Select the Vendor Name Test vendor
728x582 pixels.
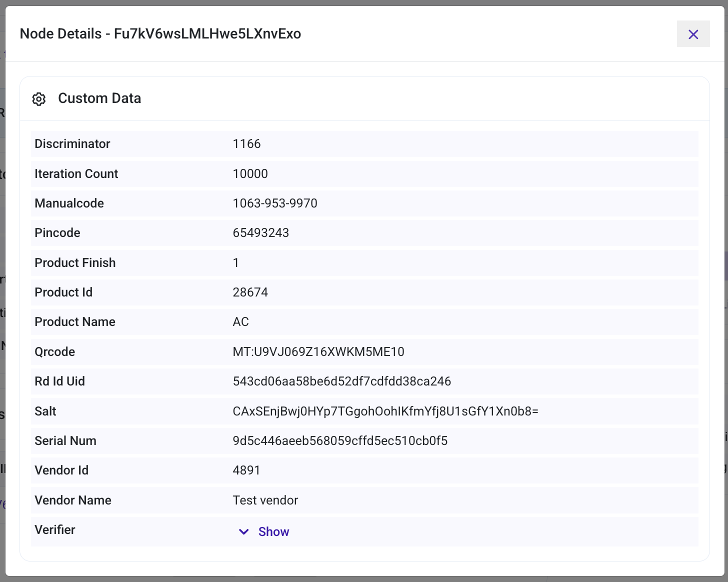[265, 500]
